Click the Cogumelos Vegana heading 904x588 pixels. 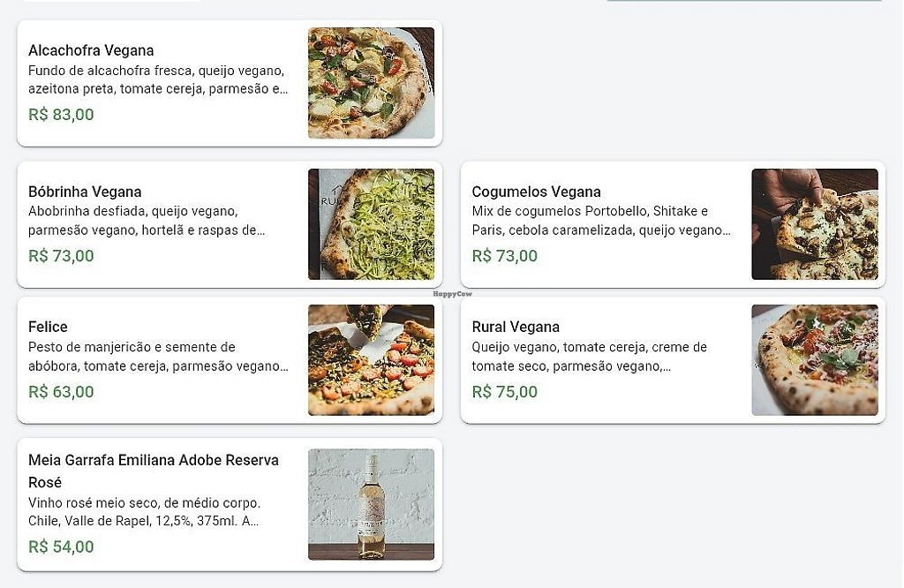pyautogui.click(x=536, y=192)
